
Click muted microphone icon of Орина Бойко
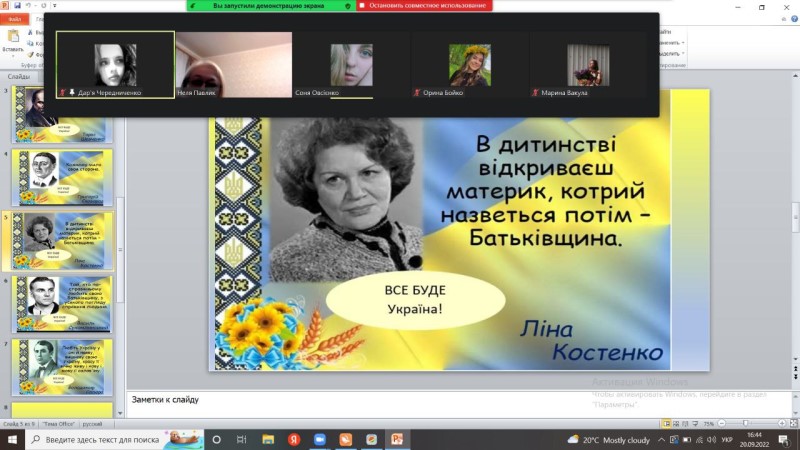[x=417, y=93]
